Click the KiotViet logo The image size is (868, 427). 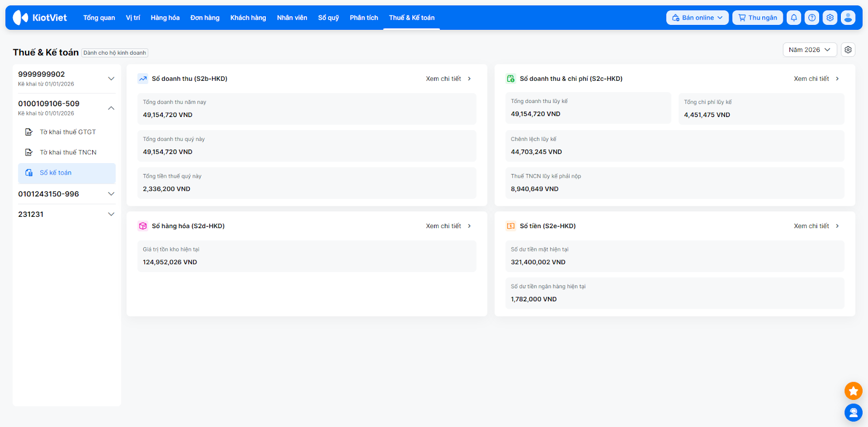(40, 17)
